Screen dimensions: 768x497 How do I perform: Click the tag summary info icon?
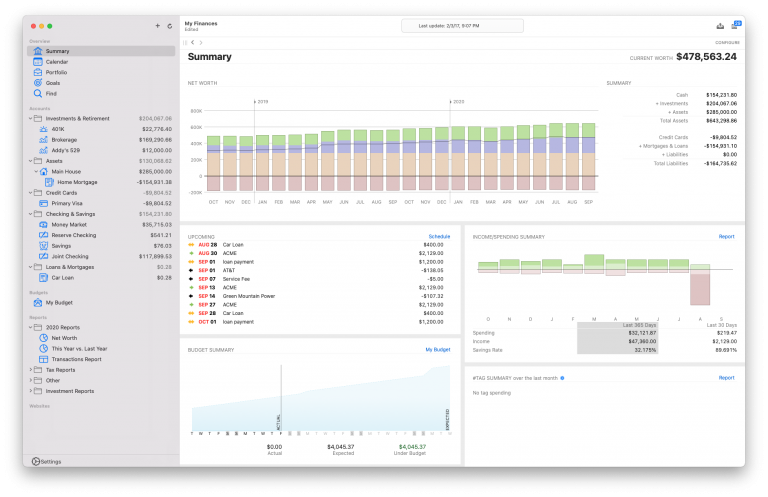pyautogui.click(x=562, y=378)
